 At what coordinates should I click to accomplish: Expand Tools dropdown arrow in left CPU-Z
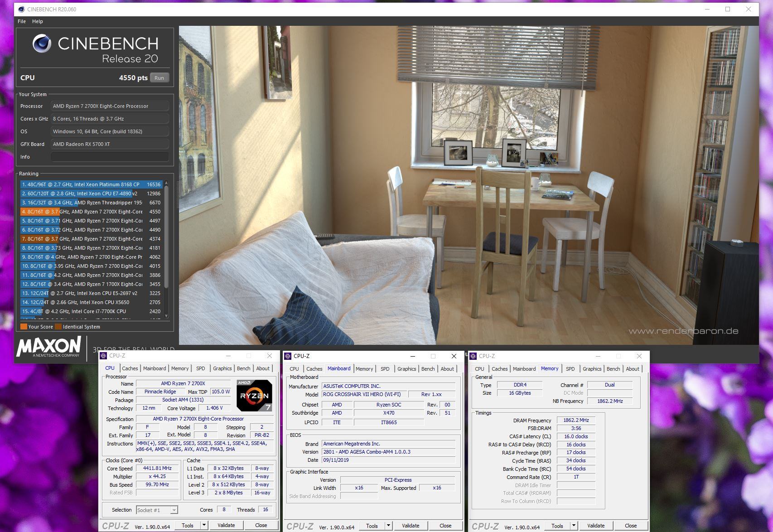point(204,525)
